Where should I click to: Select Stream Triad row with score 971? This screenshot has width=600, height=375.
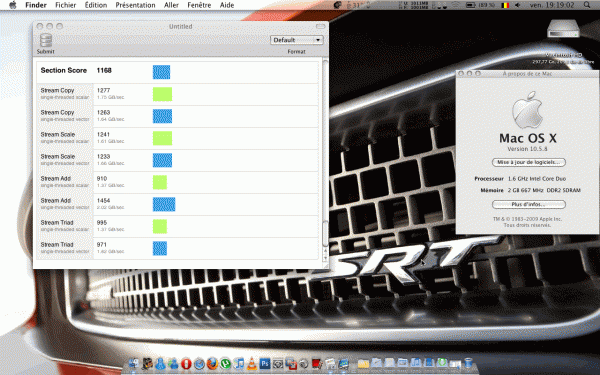tap(178, 248)
